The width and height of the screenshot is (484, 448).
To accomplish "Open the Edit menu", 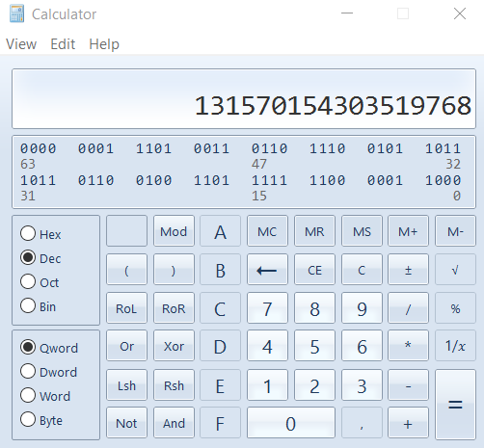I will click(x=63, y=44).
